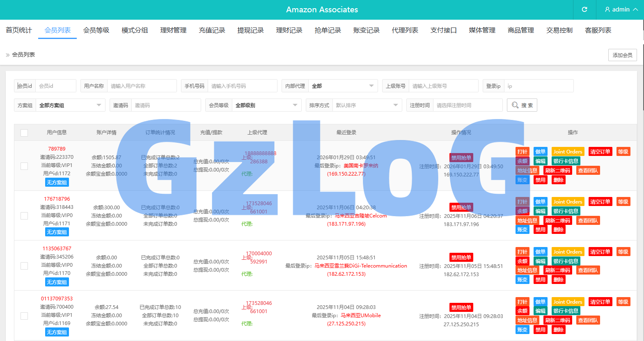
Task: Click 银行卡信息 for user 01137097353
Action: tap(565, 311)
